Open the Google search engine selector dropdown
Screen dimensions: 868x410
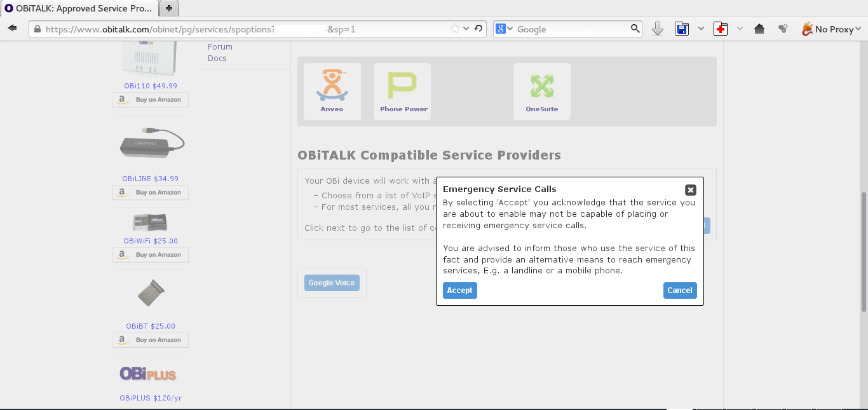coord(505,29)
